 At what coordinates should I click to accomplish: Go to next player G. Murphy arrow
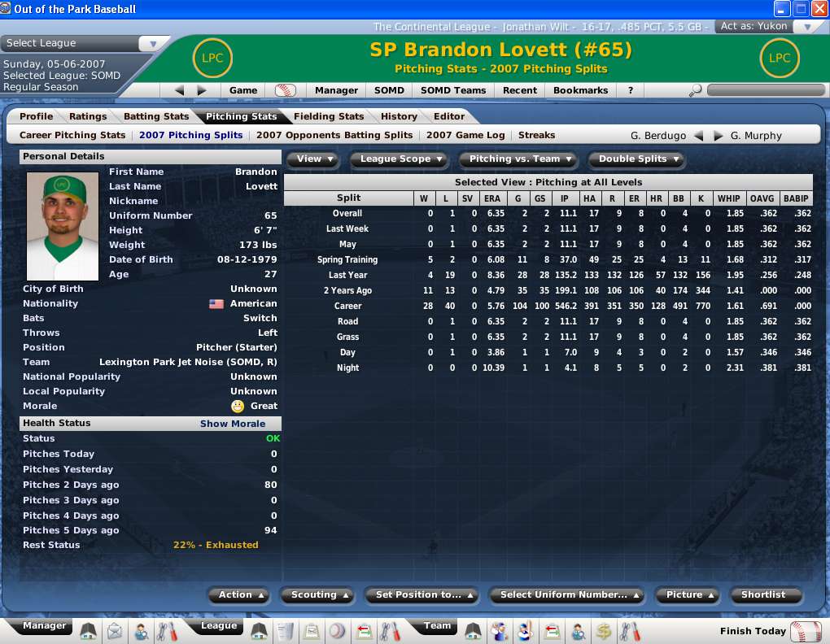click(x=719, y=136)
